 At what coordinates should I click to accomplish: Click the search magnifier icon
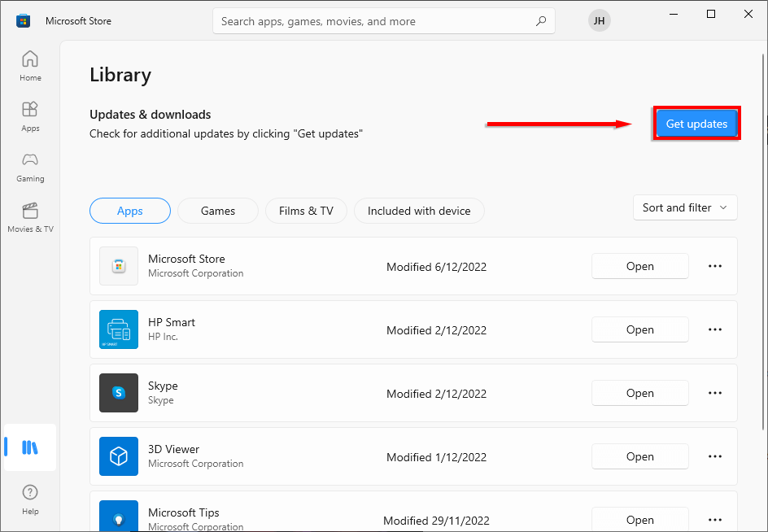[x=540, y=21]
